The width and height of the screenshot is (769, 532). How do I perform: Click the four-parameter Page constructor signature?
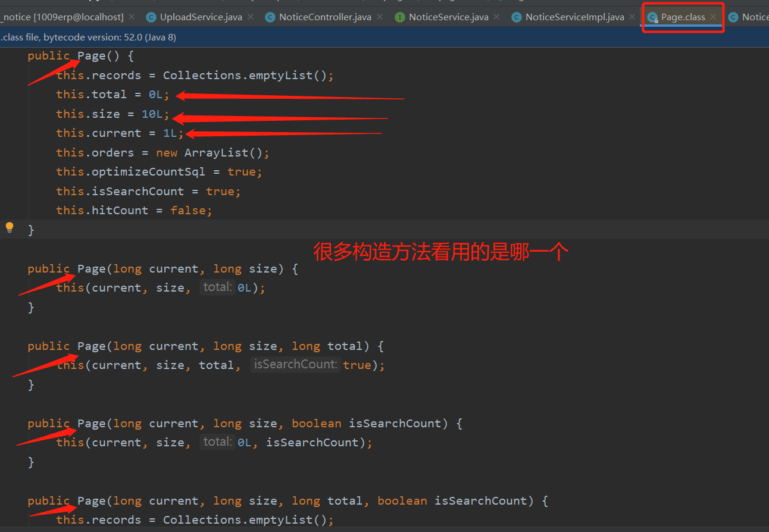point(306,501)
